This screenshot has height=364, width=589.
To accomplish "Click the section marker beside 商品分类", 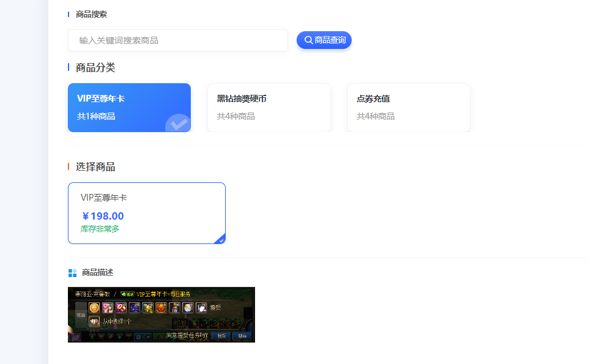I will [68, 67].
